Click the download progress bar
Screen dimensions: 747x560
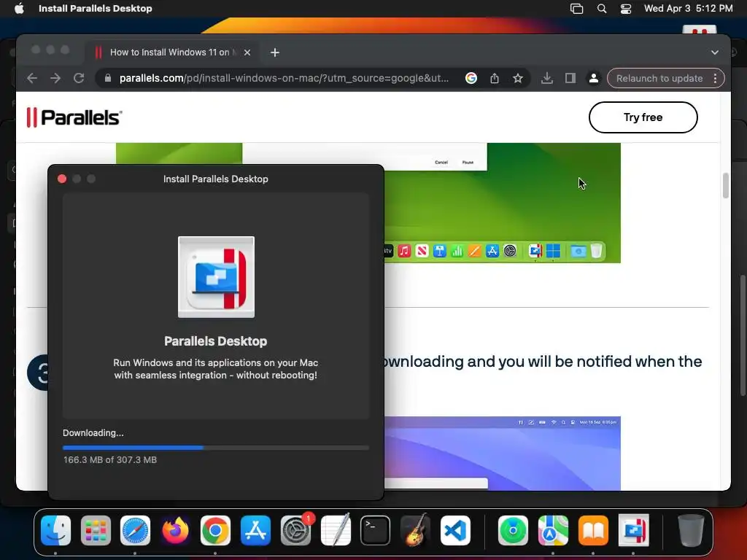[x=216, y=448]
